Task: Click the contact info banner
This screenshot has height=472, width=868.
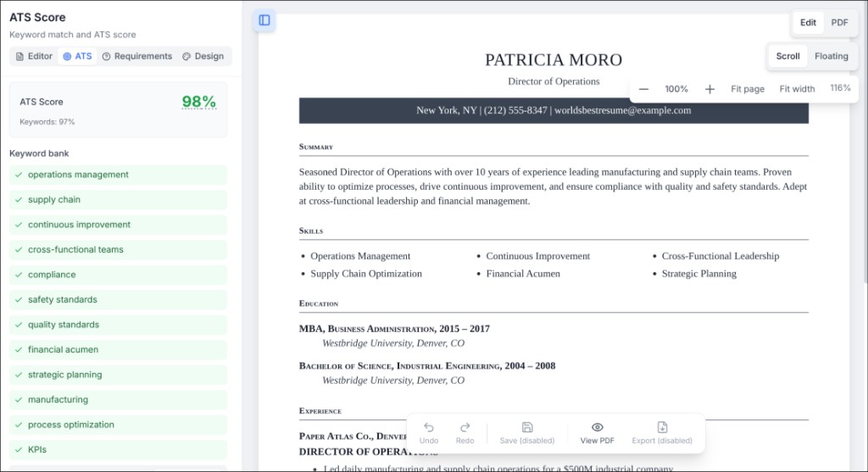Action: 554,111
